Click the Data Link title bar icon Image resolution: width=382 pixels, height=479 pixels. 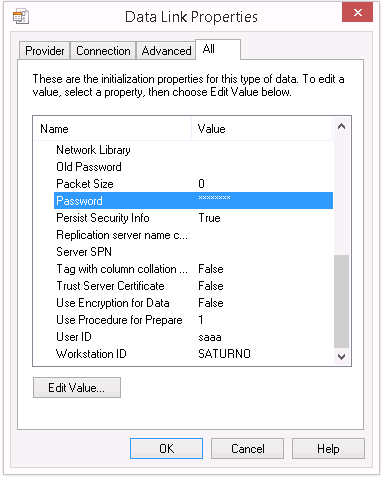click(x=21, y=17)
